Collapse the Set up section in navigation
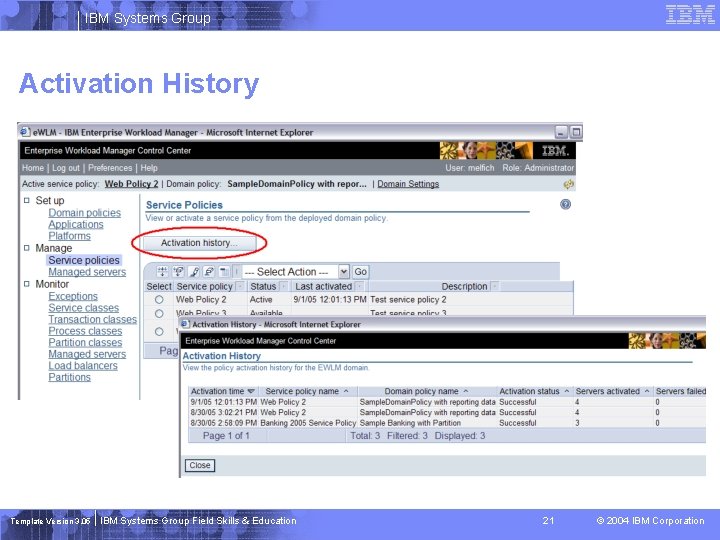This screenshot has height=540, width=720. click(27, 200)
